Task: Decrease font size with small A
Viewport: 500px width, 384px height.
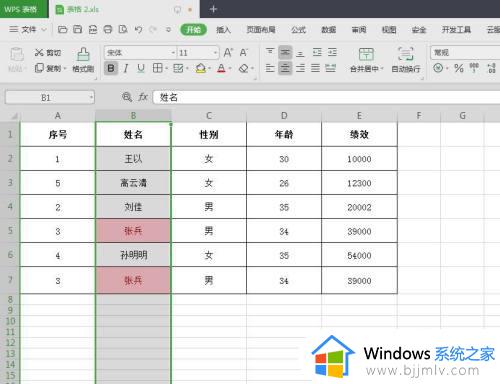Action: 244,52
